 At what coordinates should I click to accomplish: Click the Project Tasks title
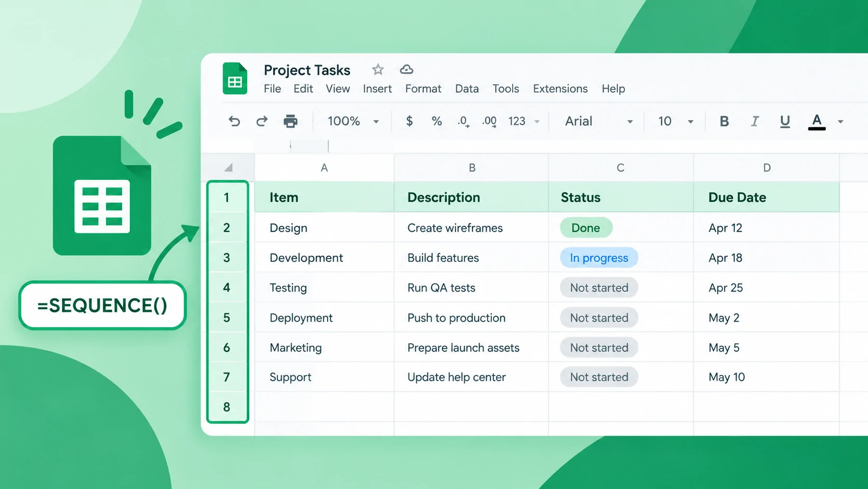click(307, 70)
